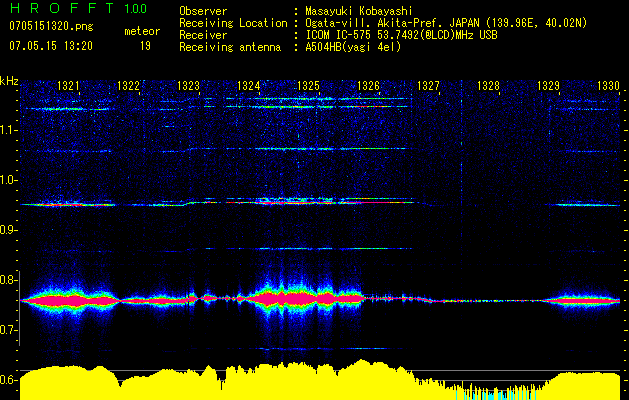This screenshot has width=629, height=400.
Task: Click the 1323 time marker
Action: [x=189, y=85]
